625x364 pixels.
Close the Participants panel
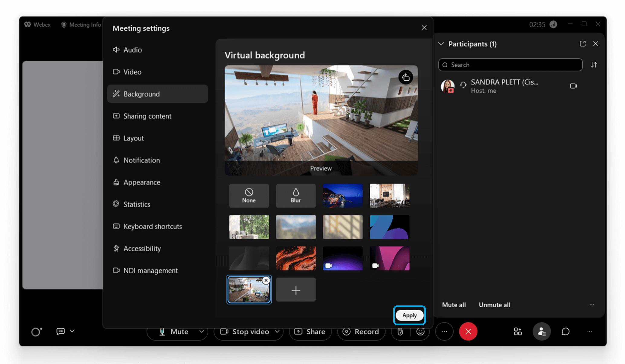(596, 44)
